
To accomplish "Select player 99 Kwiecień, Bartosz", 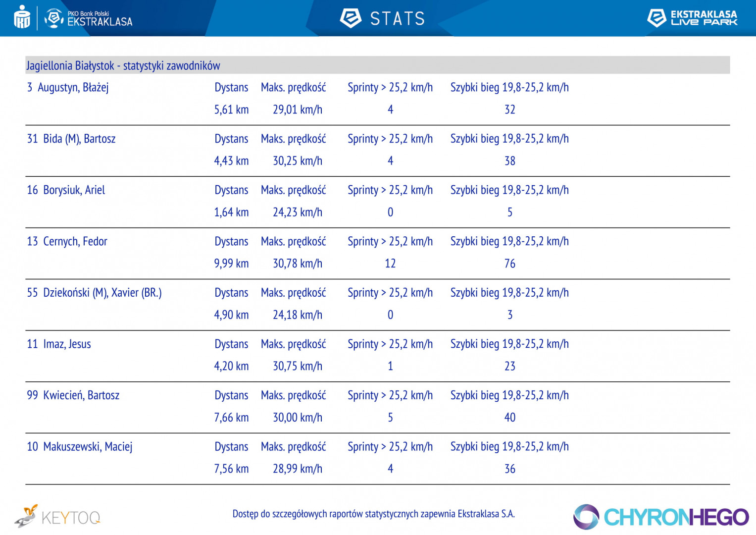I will coord(73,395).
